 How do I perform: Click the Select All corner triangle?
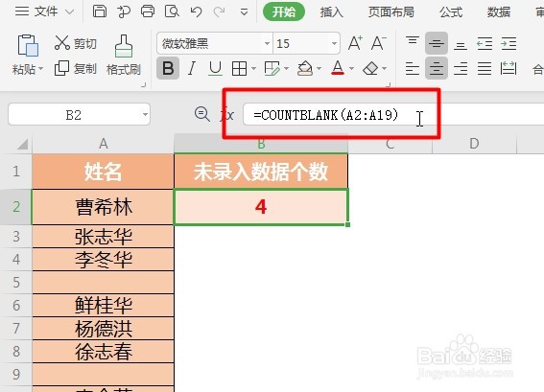pyautogui.click(x=22, y=144)
